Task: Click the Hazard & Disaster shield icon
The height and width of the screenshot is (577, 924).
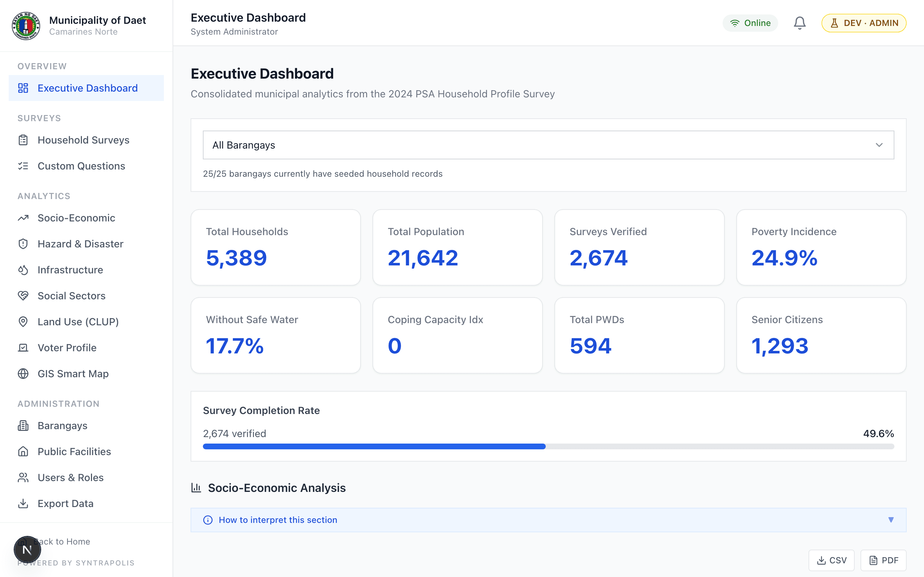Action: [x=23, y=244]
